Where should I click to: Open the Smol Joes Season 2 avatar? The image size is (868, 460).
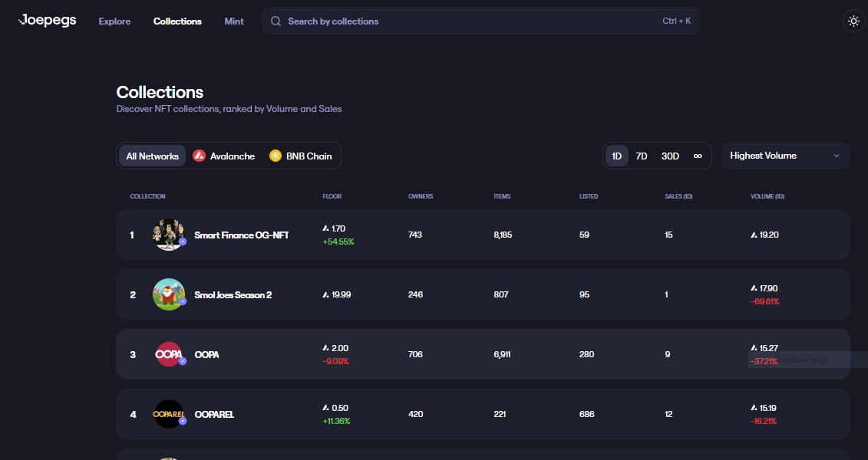click(168, 294)
